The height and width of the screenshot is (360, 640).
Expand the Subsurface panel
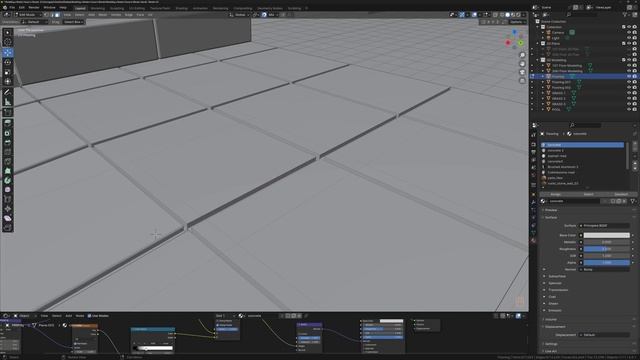point(557,276)
